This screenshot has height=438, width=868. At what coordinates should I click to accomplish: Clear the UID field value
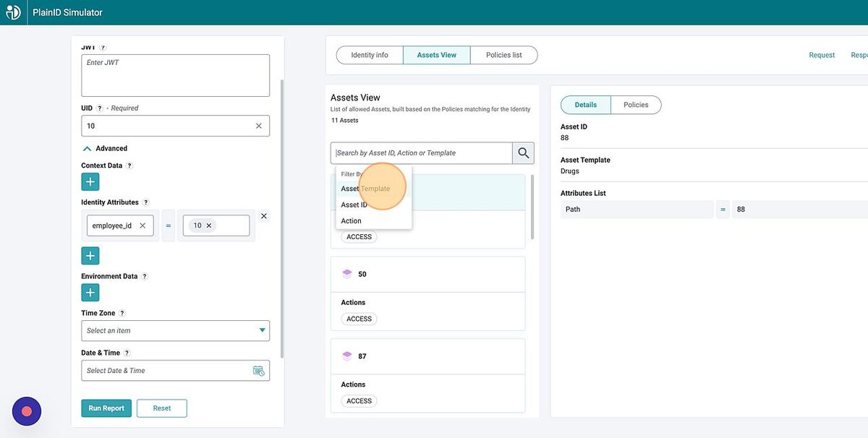259,126
